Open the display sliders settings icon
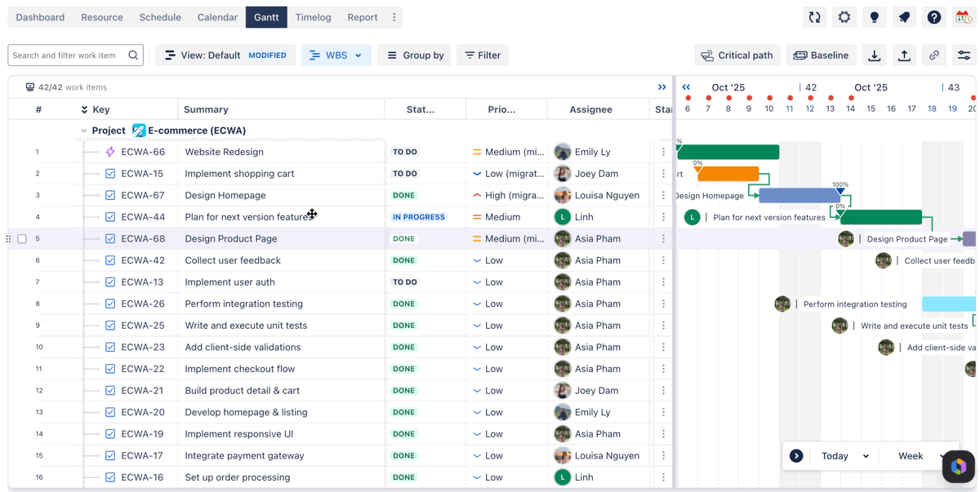Image resolution: width=980 pixels, height=492 pixels. 964,55
